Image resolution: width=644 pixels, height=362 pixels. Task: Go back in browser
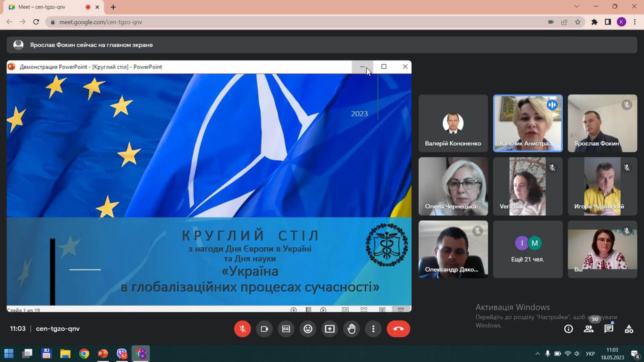tap(9, 22)
